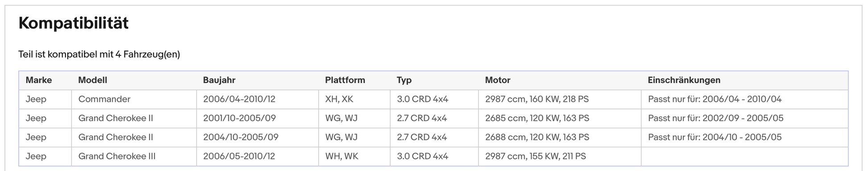Click restriction 2006/04 - 2010/04 cell
Viewport: 868px width, 171px height.
(744, 99)
